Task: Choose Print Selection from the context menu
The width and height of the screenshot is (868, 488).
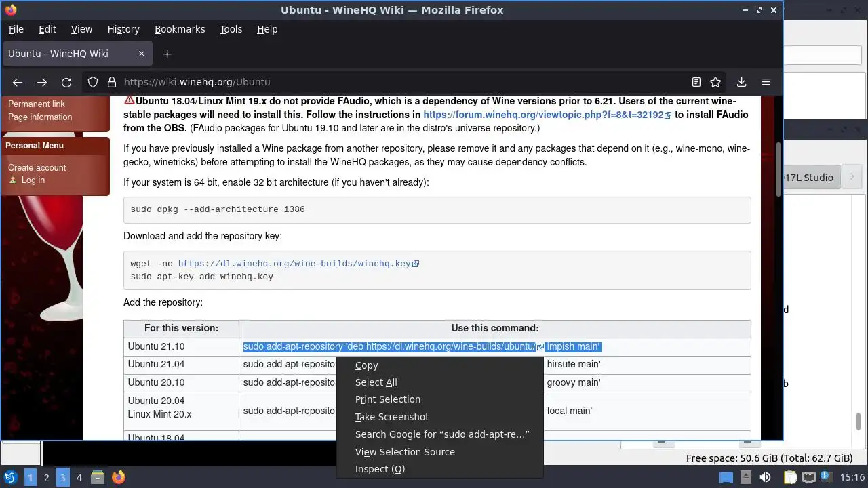Action: [440, 399]
